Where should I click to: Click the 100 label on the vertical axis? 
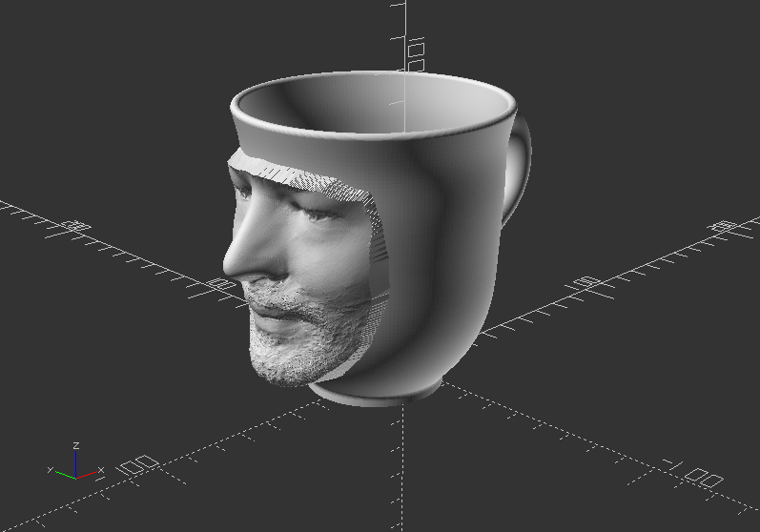click(415, 54)
